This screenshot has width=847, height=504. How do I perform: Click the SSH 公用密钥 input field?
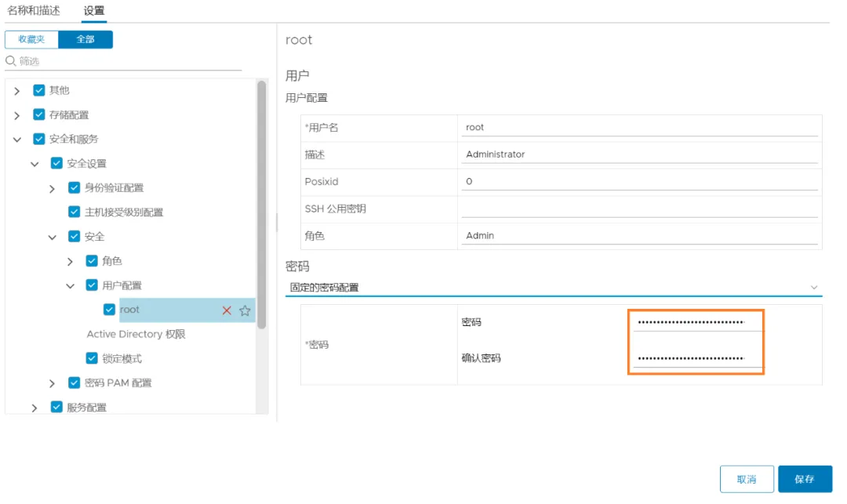pyautogui.click(x=639, y=208)
